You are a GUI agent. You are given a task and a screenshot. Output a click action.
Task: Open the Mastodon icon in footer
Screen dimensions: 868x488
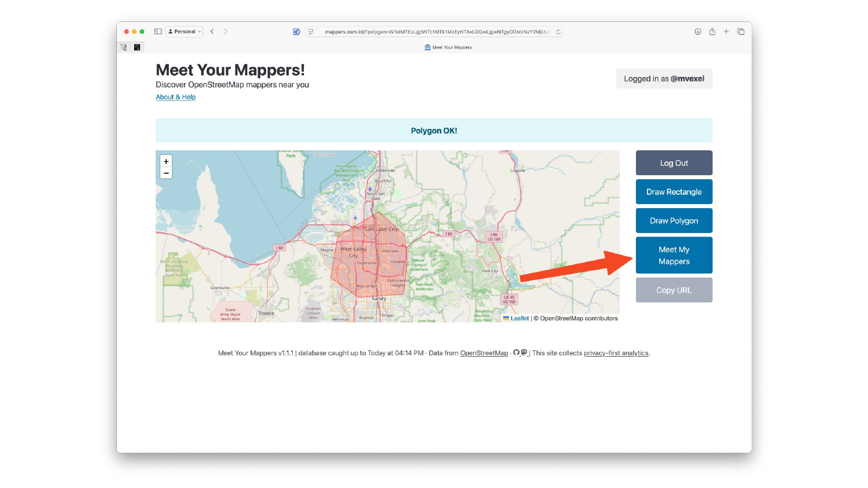pos(524,353)
